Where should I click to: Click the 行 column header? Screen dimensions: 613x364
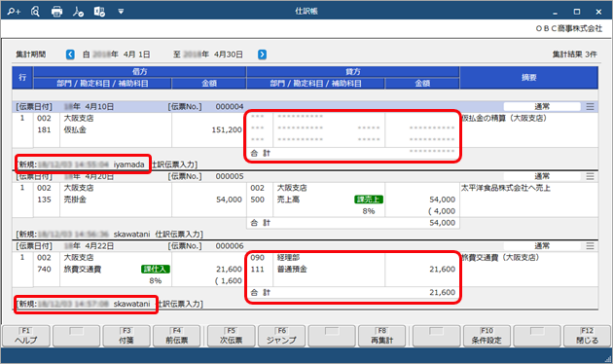coord(22,78)
